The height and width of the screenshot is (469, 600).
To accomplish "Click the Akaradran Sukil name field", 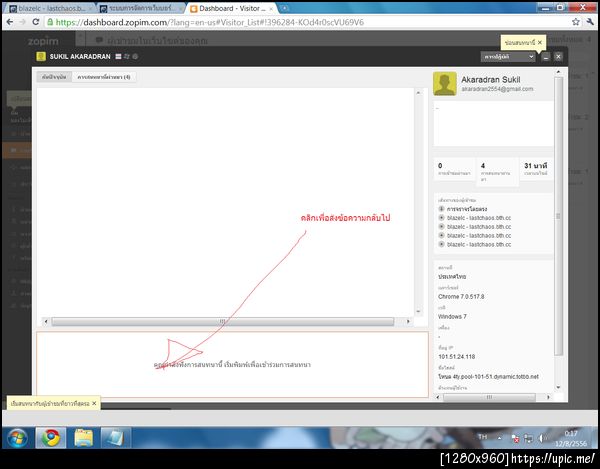I will [x=491, y=80].
